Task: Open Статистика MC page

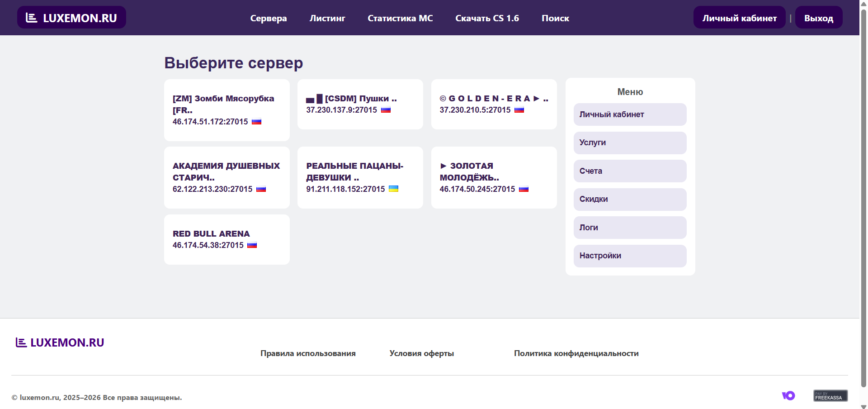Action: click(400, 18)
